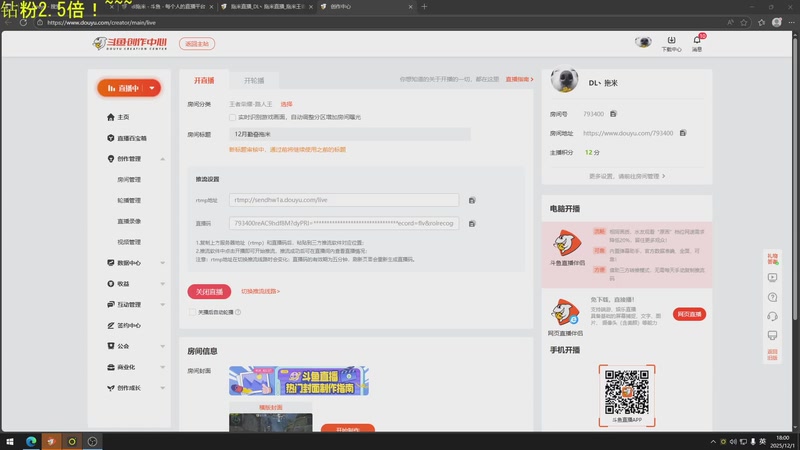This screenshot has height=450, width=800.
Task: Click the 斗鱼直播 热门封面制作指南 banner
Action: tap(299, 381)
